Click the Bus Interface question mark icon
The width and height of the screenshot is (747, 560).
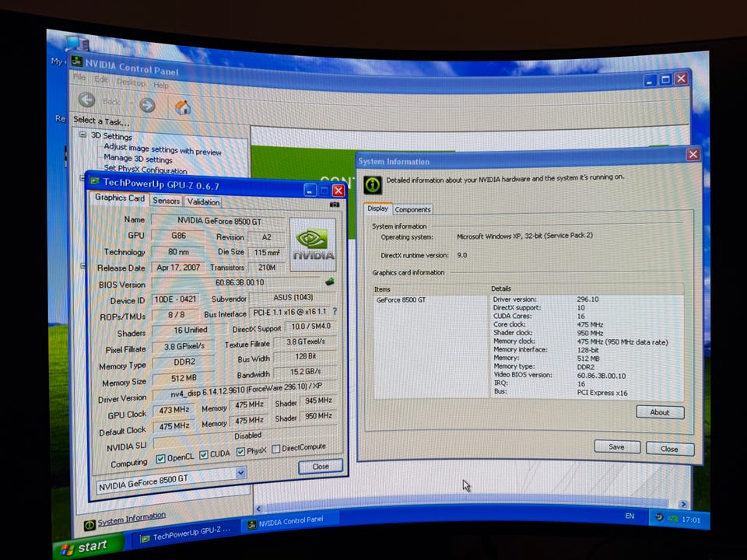pos(335,311)
